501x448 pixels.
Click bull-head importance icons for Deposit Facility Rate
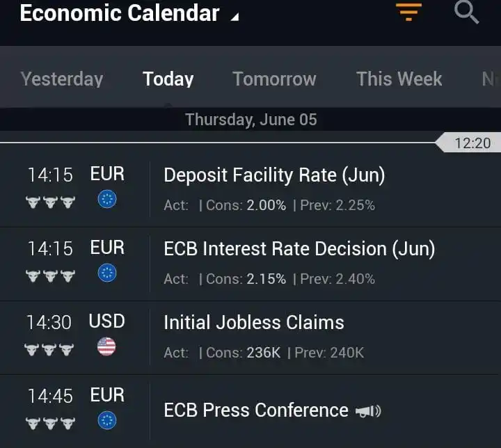point(50,202)
